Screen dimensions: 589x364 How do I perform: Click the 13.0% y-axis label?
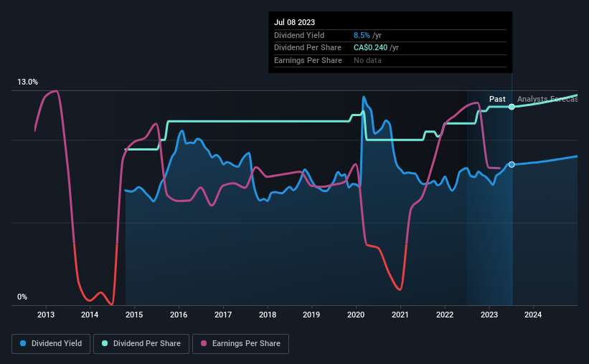[x=27, y=82]
